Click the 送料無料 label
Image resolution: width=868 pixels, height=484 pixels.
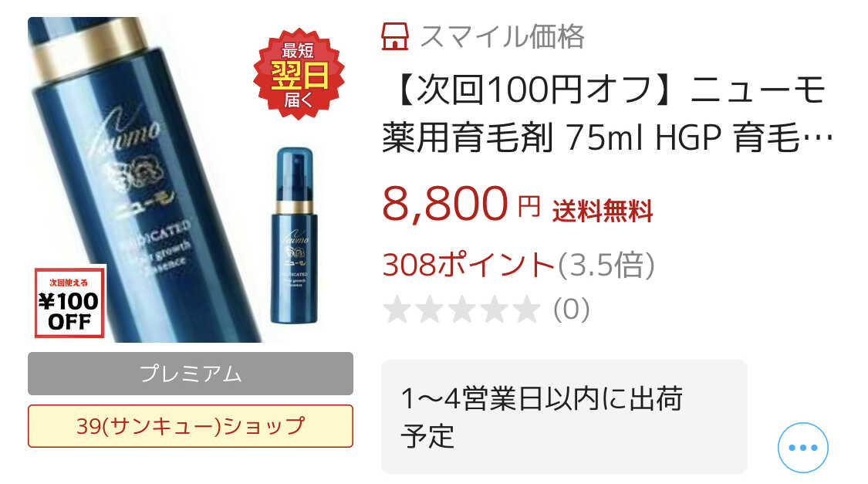[603, 211]
